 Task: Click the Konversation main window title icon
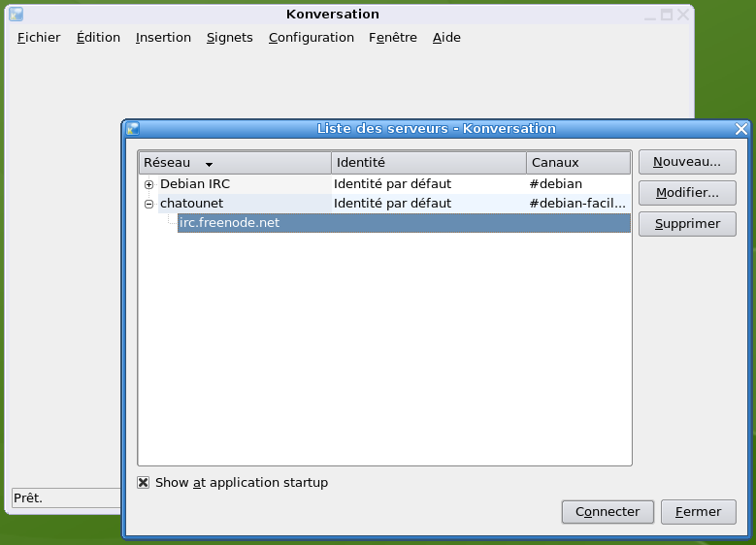tap(15, 15)
